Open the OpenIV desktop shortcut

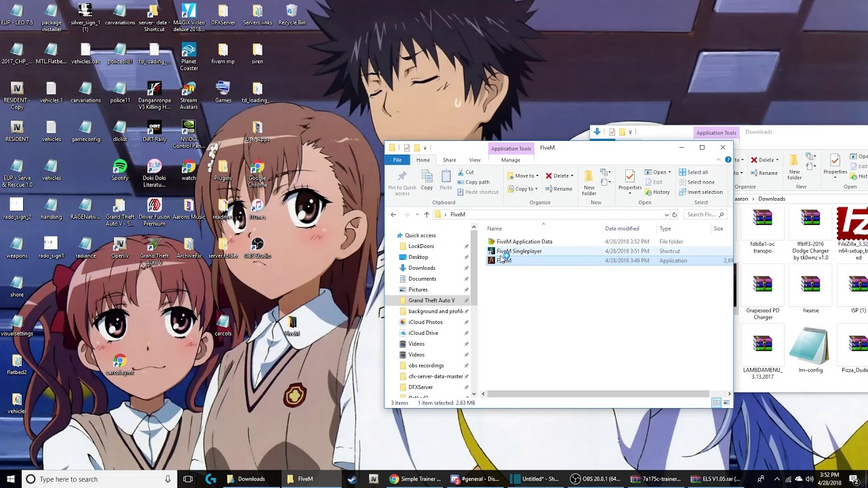pos(120,248)
